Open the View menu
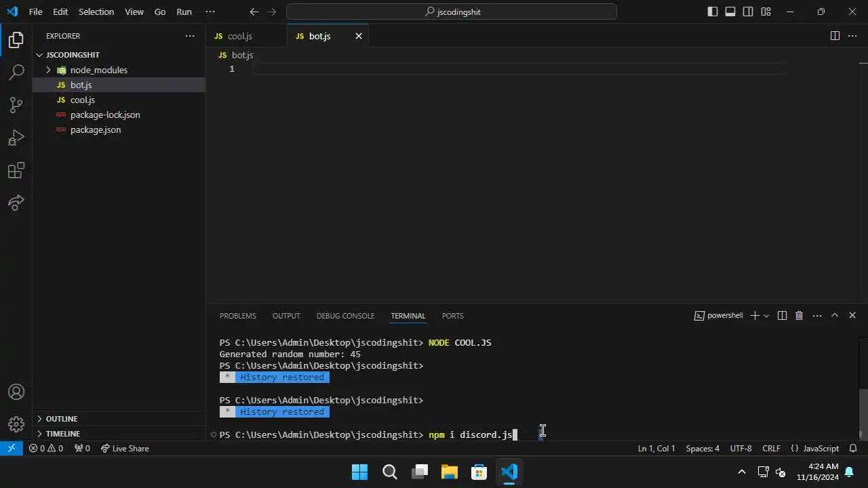This screenshot has width=868, height=488. click(134, 12)
